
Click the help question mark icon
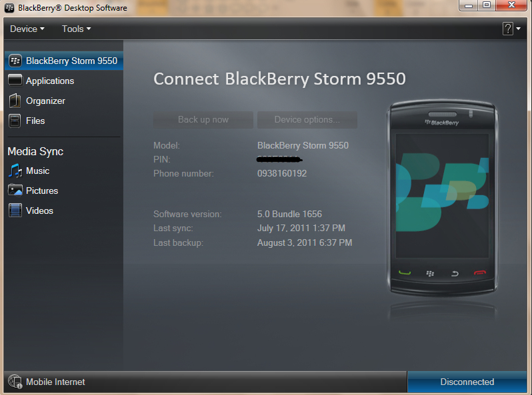(x=507, y=29)
